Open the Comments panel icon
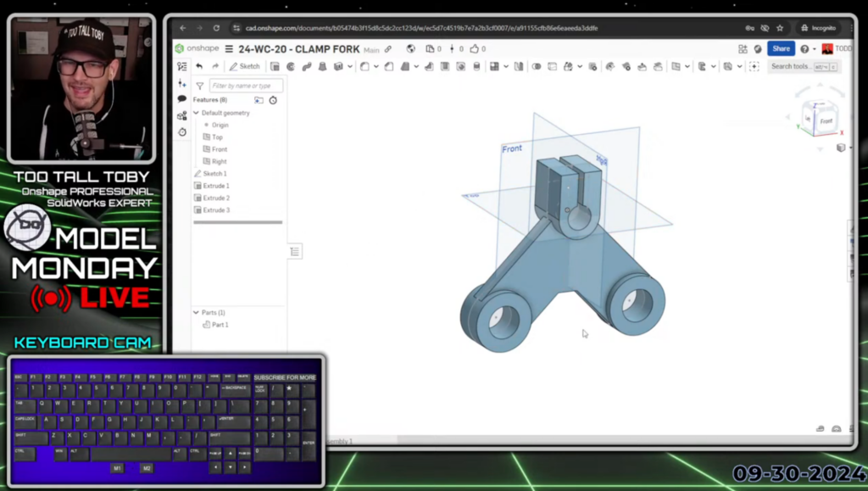The image size is (868, 491). click(x=182, y=99)
